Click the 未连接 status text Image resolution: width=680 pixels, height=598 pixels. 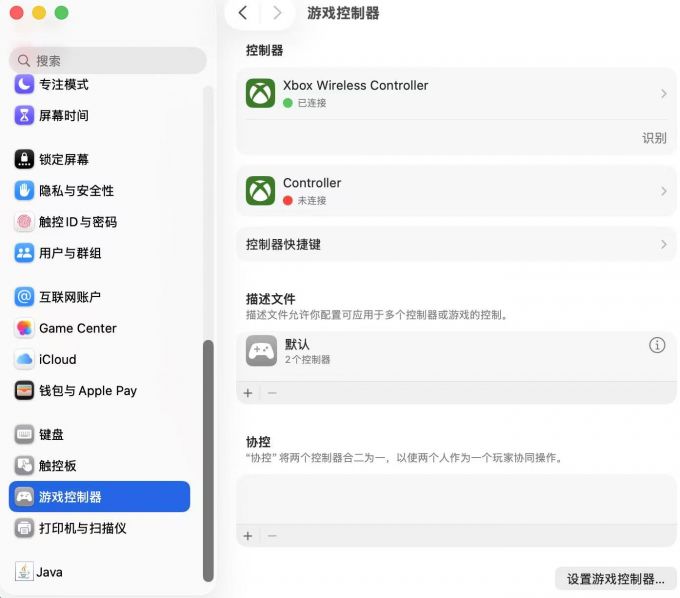(312, 201)
